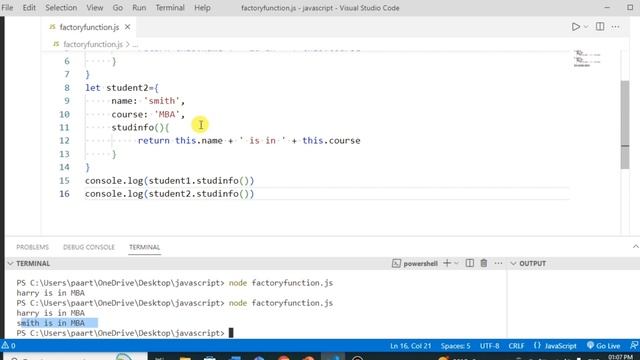This screenshot has height=360, width=640.
Task: Open the Run menu
Action: coord(139,8)
